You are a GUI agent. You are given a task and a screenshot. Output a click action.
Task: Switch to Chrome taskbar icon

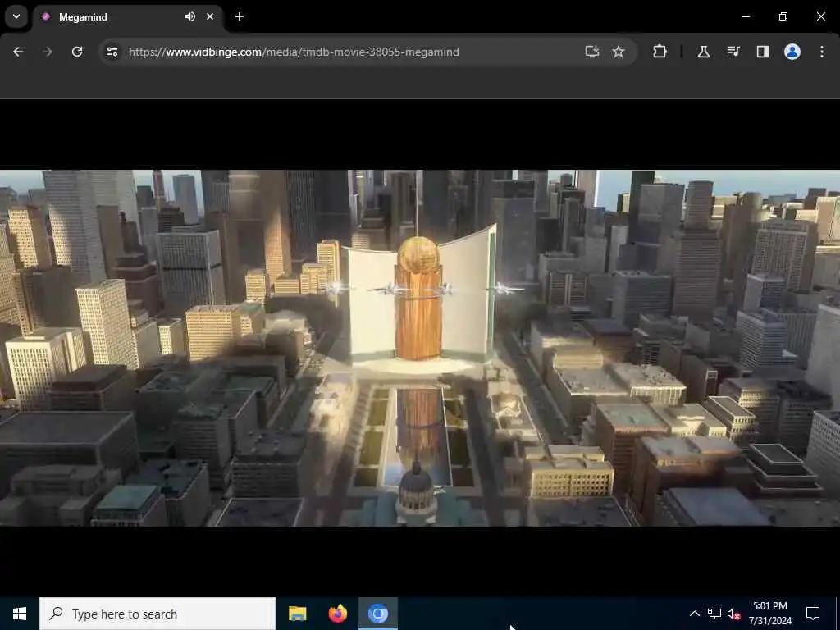coord(377,614)
